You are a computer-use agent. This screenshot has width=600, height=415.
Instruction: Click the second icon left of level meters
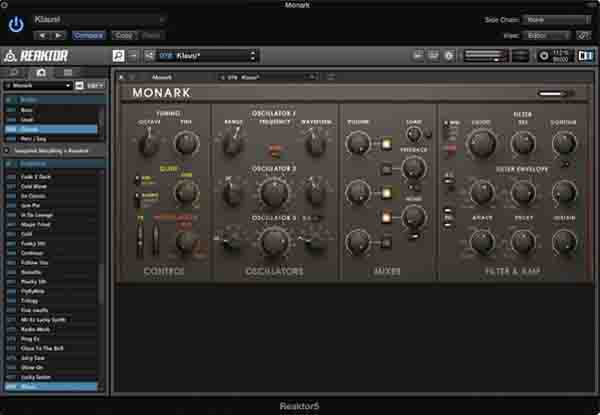point(434,56)
